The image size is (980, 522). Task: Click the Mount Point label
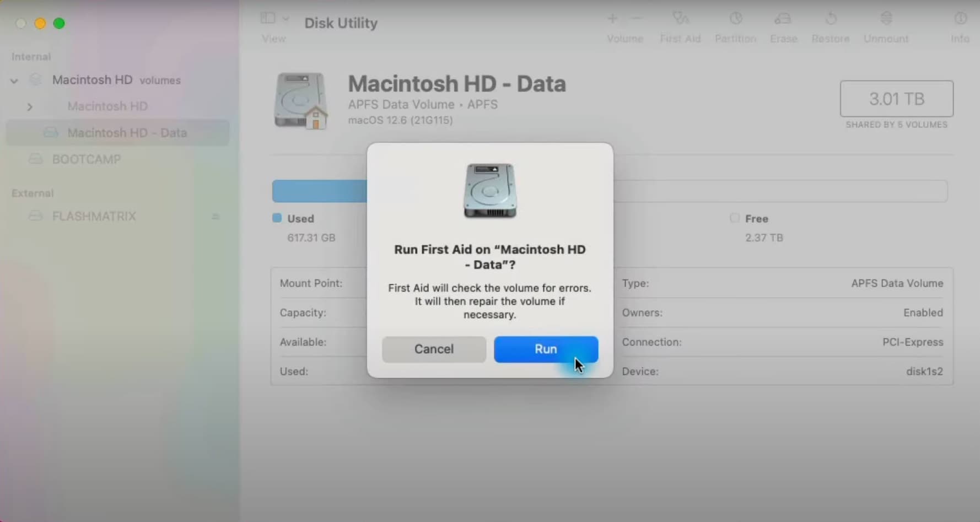[x=311, y=283]
